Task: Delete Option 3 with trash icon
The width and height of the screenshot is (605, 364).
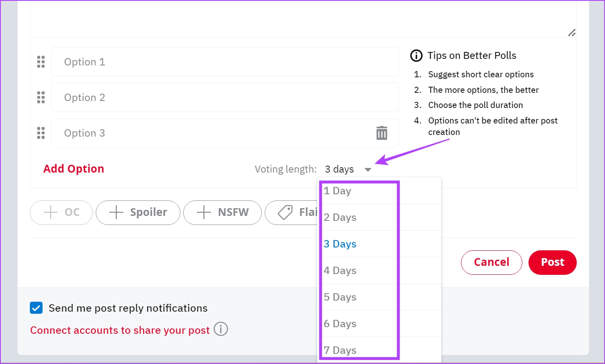Action: 382,133
